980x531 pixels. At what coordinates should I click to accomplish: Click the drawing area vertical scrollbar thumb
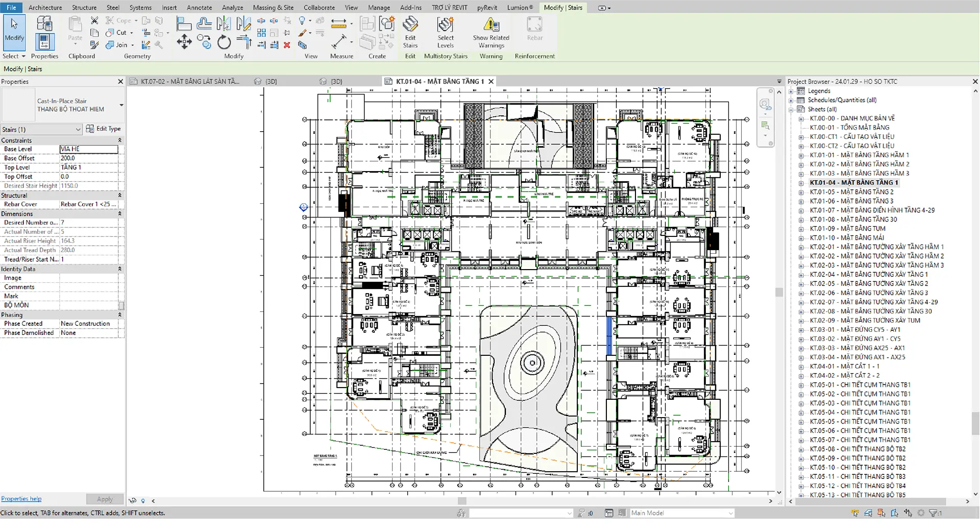coord(779,292)
